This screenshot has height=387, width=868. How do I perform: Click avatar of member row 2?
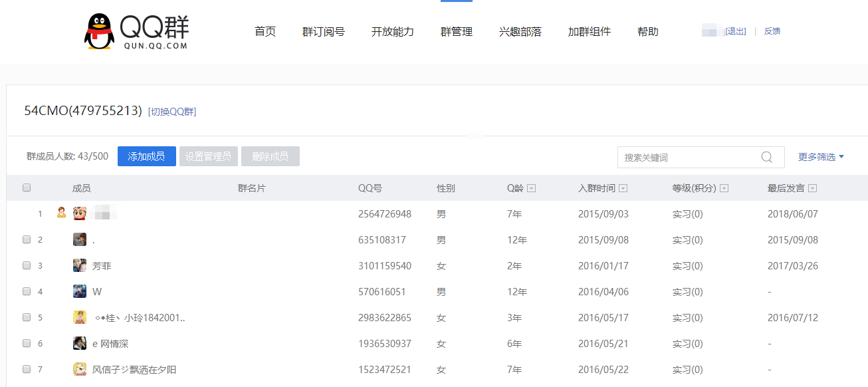[x=80, y=239]
